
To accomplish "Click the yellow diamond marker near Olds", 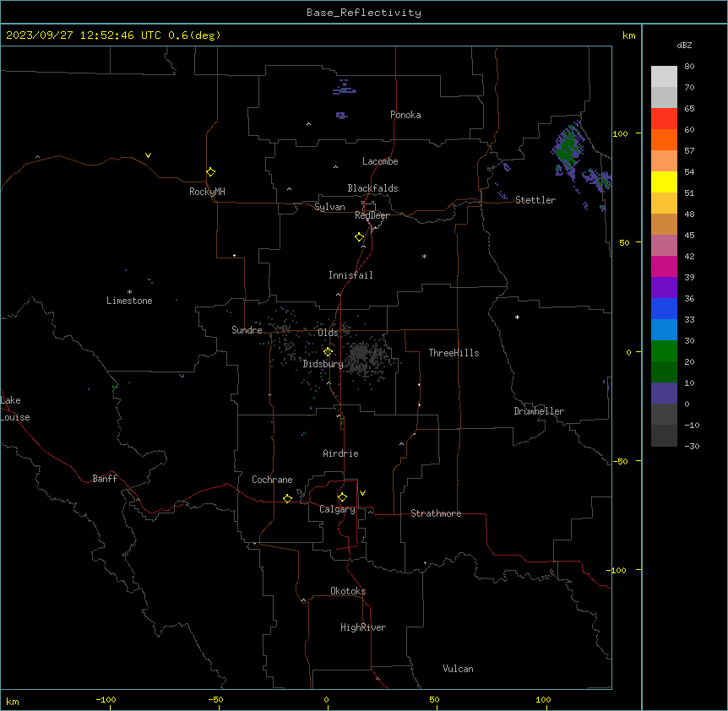I will pyautogui.click(x=328, y=352).
